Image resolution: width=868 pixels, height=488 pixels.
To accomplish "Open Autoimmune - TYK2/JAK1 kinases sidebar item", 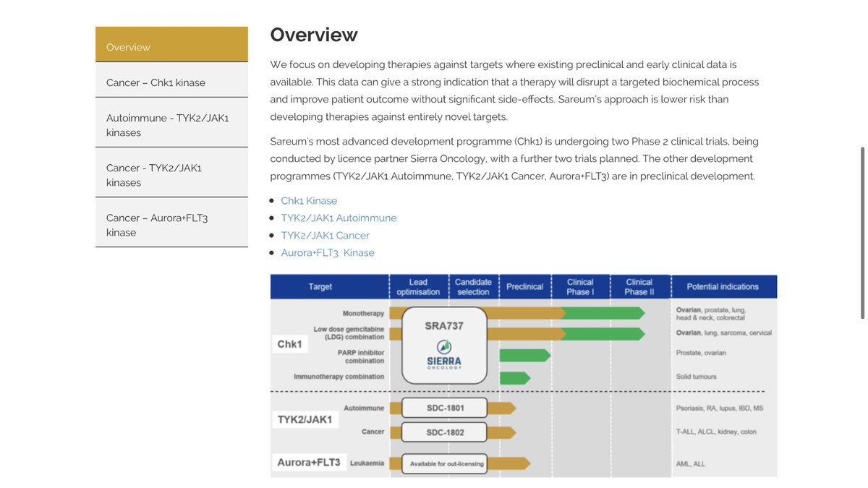I will pyautogui.click(x=171, y=123).
